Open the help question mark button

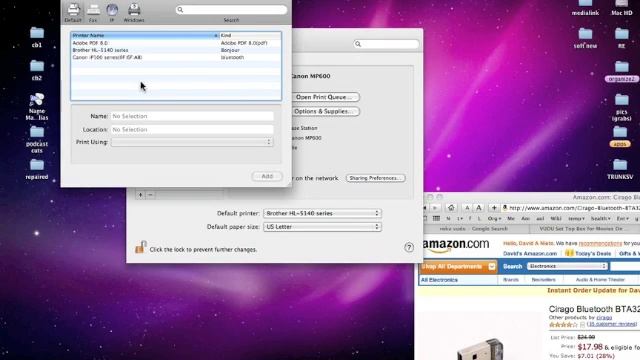(x=409, y=247)
